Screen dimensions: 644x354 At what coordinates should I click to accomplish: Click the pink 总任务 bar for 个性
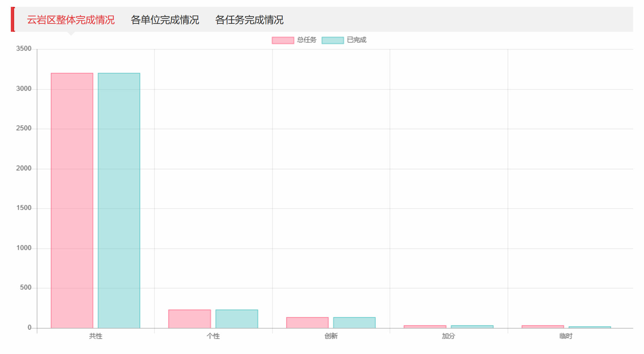tap(190, 319)
